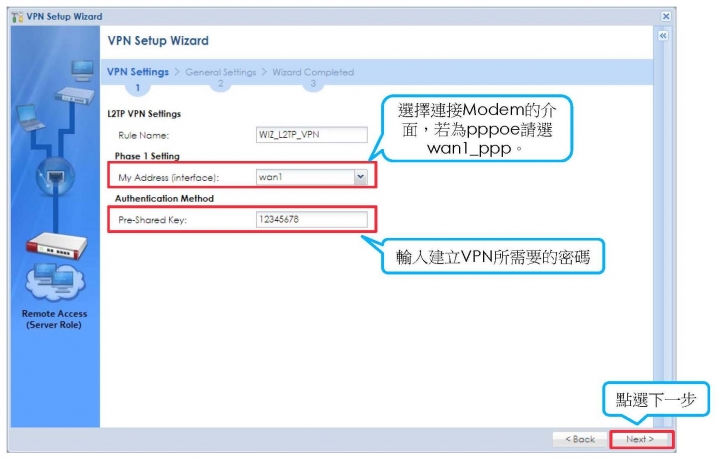Click the Pre-Shared Key label
Viewport: 720px width, 459px height.
(152, 220)
